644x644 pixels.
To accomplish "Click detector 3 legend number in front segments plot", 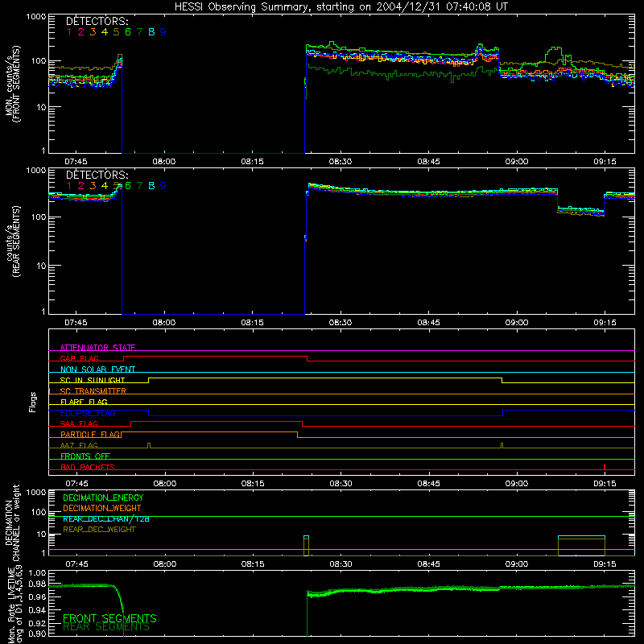I will tap(93, 31).
